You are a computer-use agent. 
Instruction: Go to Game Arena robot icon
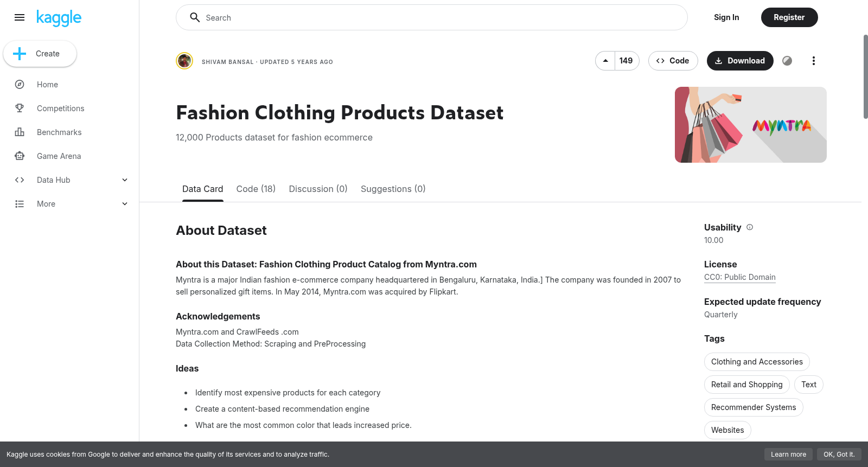pyautogui.click(x=20, y=156)
